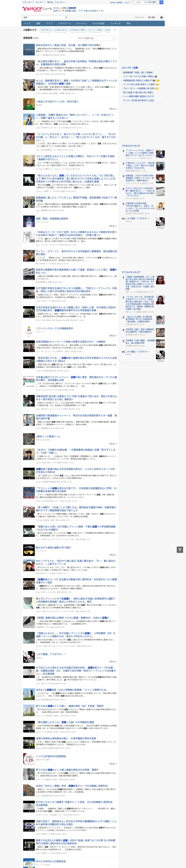This screenshot has height=868, width=186.
Task: Click the blue web search button at top right
Action: tap(161, 2)
